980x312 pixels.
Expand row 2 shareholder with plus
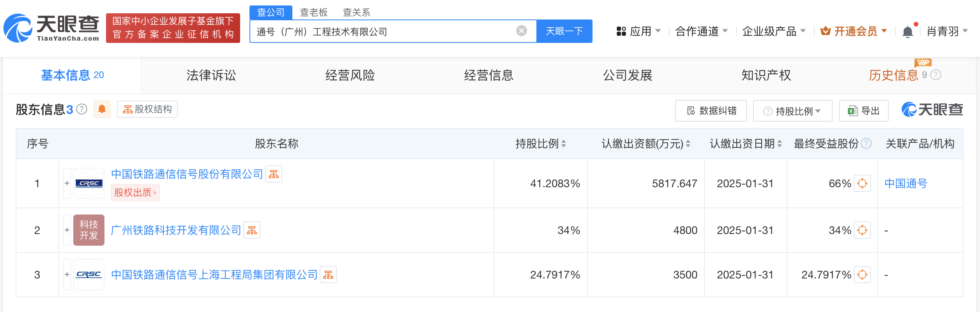[67, 230]
